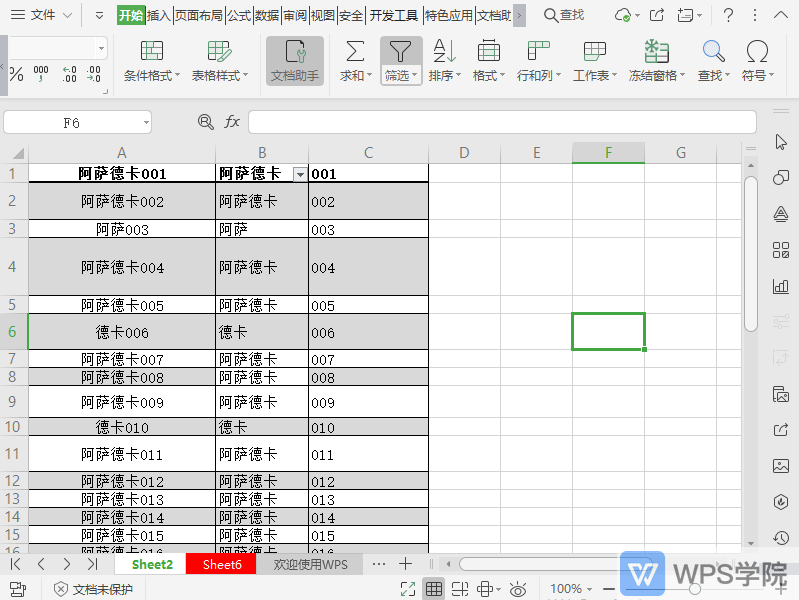
Task: Open 条件格式 conditional formatting
Action: click(x=152, y=52)
